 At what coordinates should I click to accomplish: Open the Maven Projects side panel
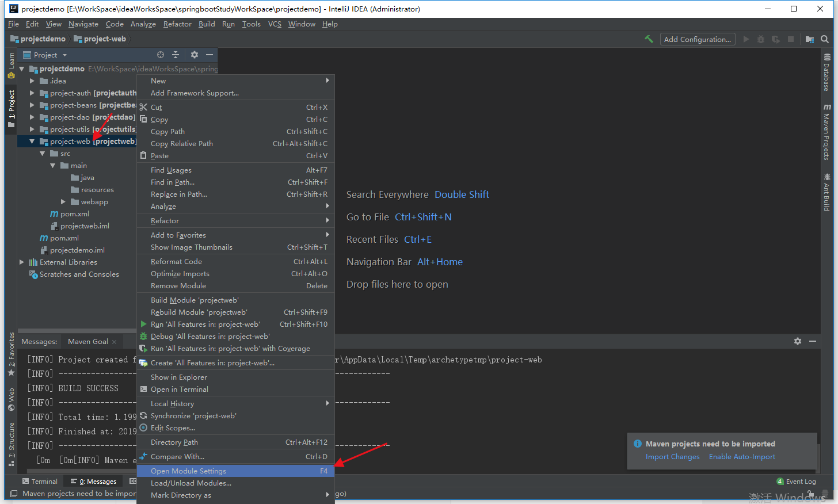point(827,132)
